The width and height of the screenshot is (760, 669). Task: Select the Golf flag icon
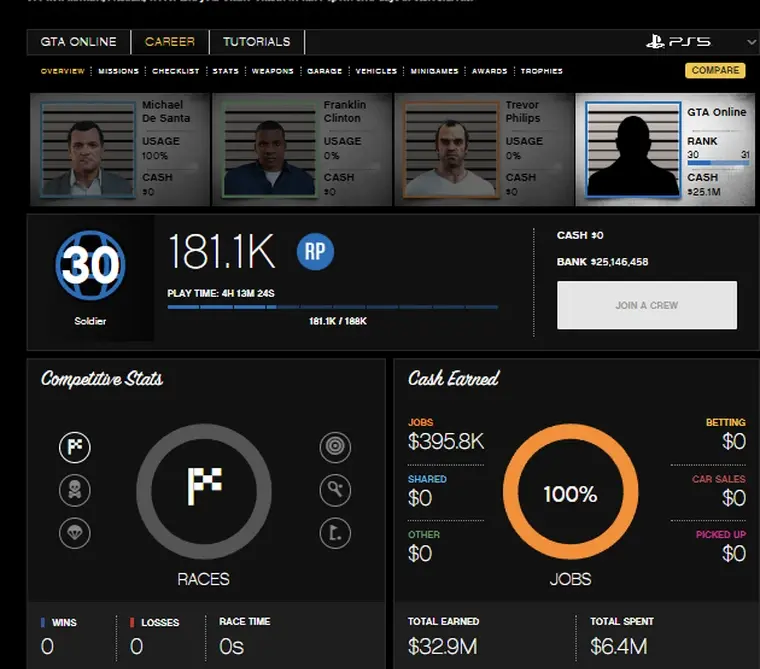[x=335, y=532]
